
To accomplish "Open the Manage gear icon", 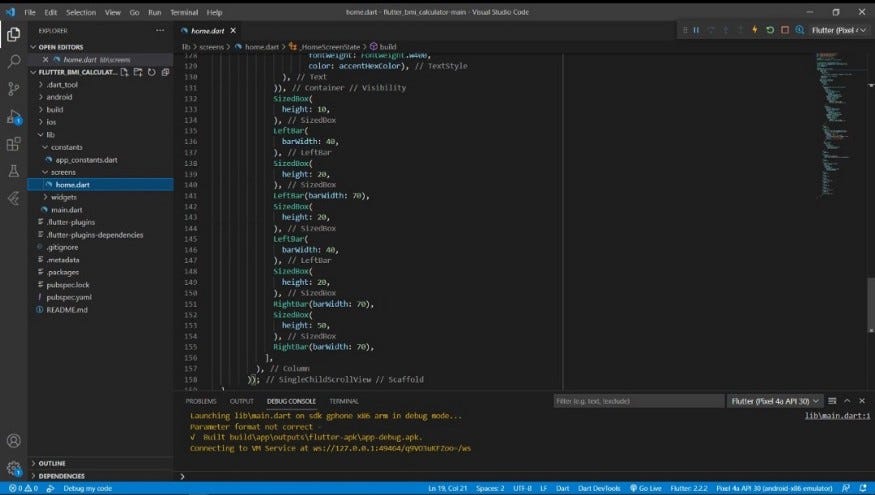I will (13, 468).
